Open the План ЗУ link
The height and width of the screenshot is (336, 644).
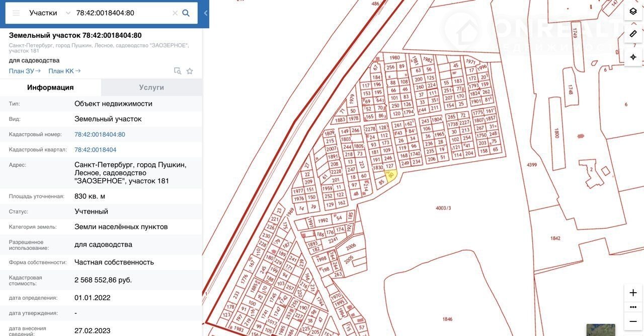[25, 71]
